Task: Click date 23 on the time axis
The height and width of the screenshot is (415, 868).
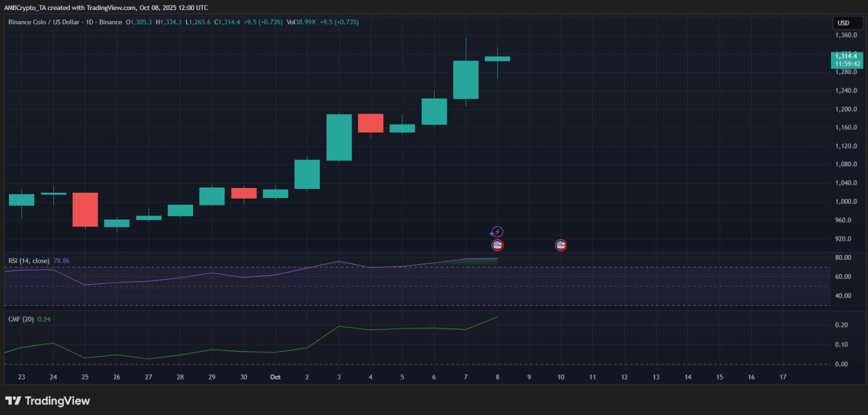Action: 22,377
